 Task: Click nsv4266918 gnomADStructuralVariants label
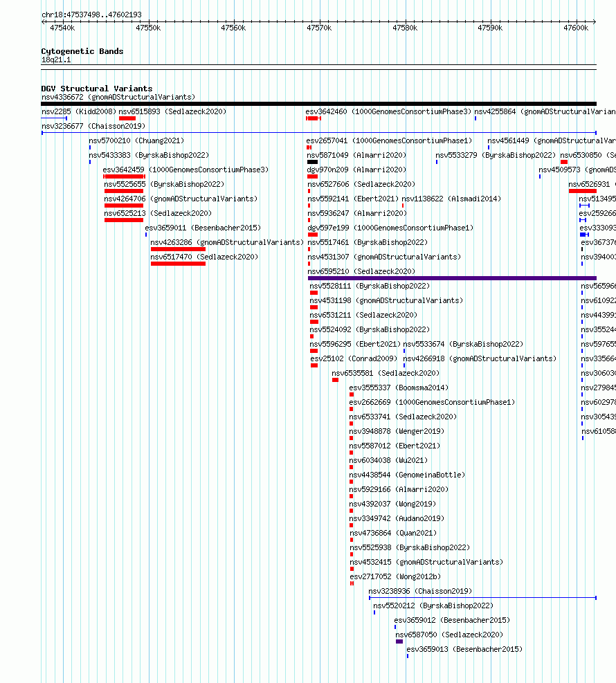tap(480, 358)
